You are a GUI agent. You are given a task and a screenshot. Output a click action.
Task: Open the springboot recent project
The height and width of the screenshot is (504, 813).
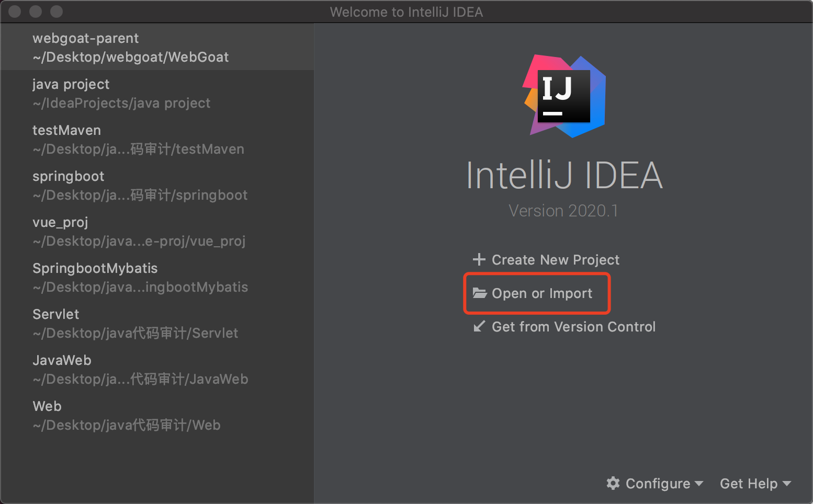(x=140, y=186)
